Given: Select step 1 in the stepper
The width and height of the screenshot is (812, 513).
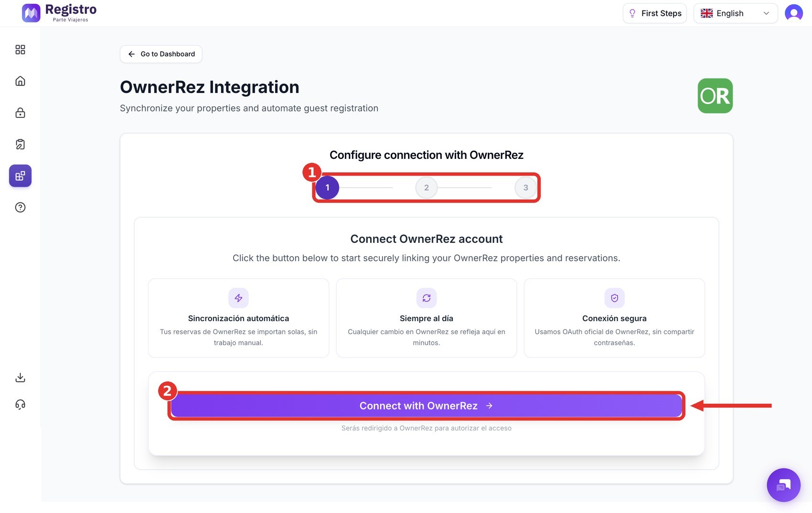Looking at the screenshot, I should 327,188.
